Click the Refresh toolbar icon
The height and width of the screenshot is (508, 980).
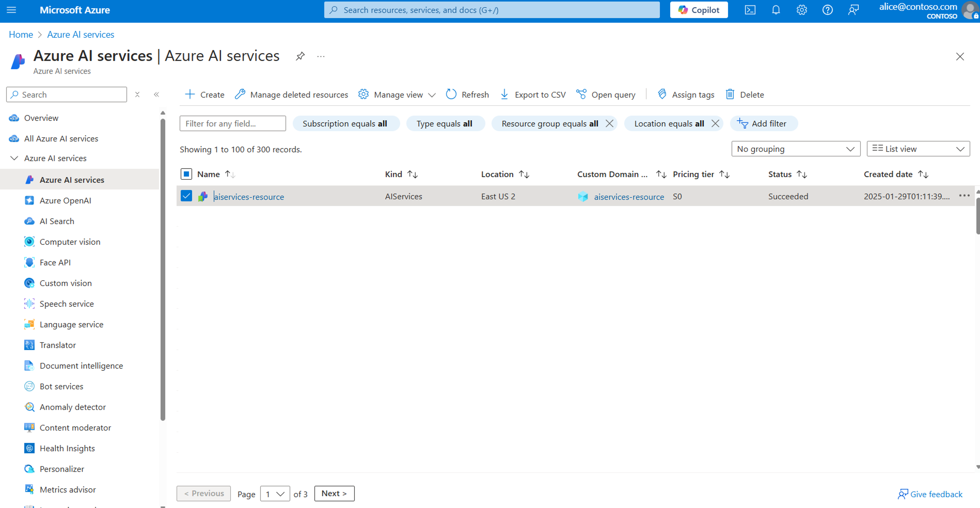click(x=451, y=94)
